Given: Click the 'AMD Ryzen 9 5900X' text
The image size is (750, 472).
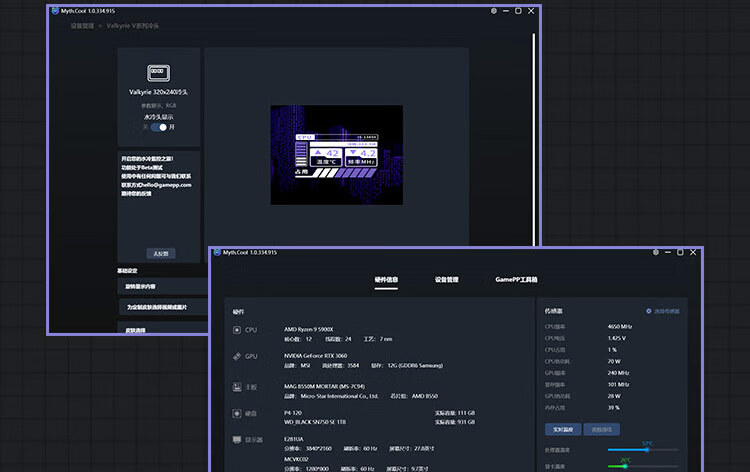Looking at the screenshot, I should click(x=309, y=329).
